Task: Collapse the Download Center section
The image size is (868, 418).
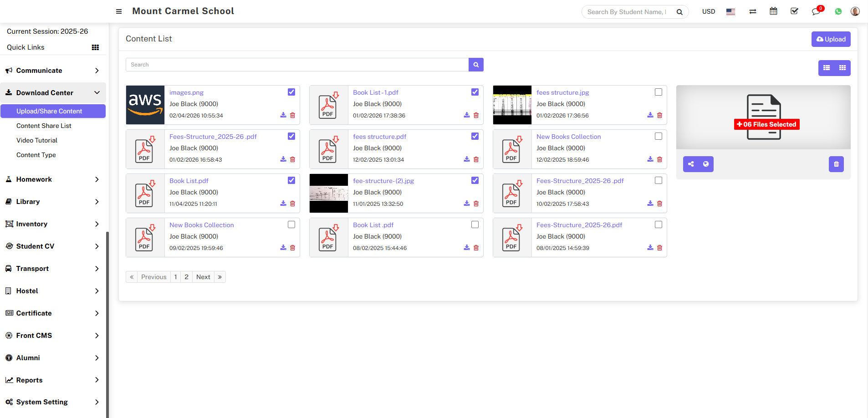Action: (53, 93)
